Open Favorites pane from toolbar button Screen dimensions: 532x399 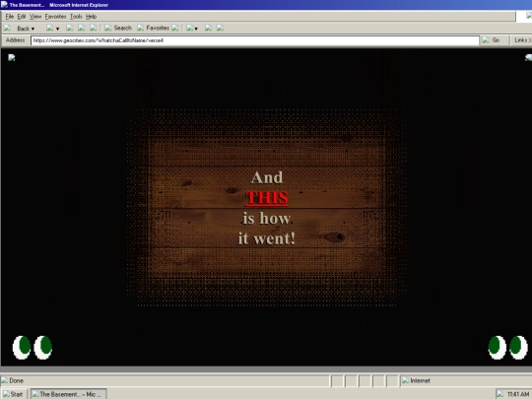tap(153, 28)
